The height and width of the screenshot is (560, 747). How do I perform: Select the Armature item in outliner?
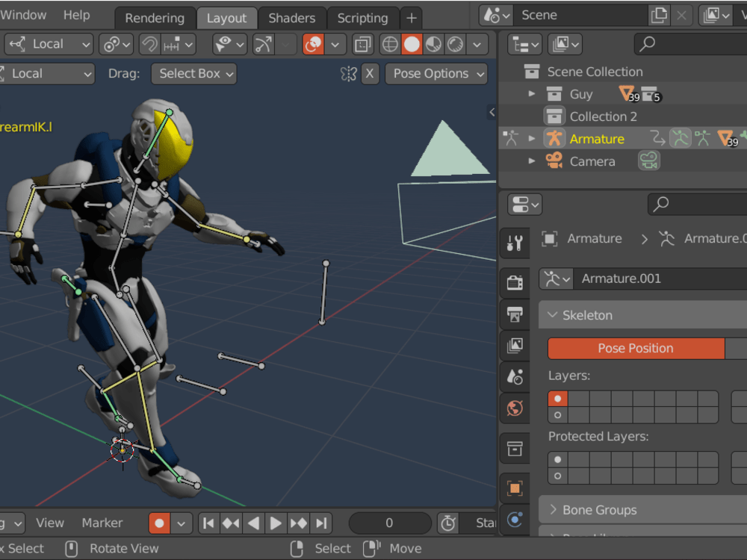coord(597,139)
